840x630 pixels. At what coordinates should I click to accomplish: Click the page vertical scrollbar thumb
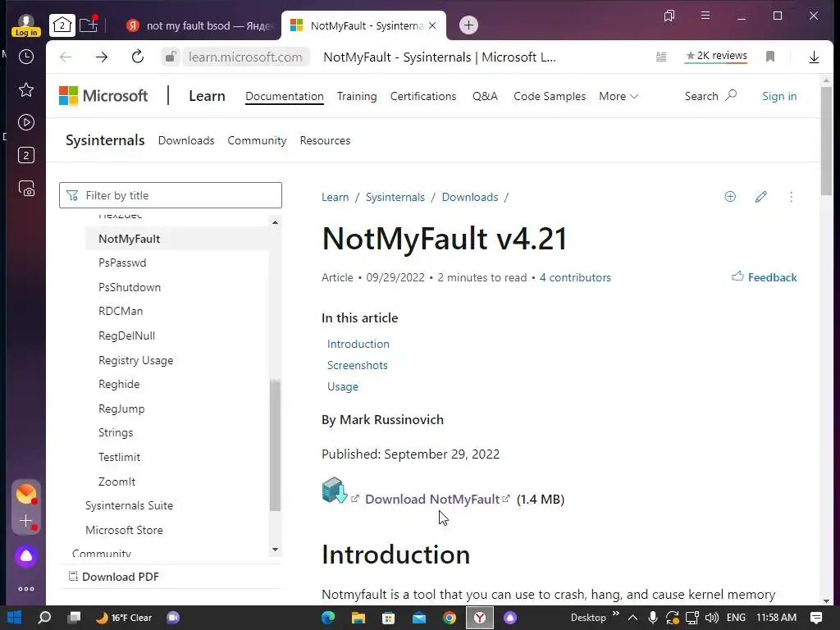(827, 141)
